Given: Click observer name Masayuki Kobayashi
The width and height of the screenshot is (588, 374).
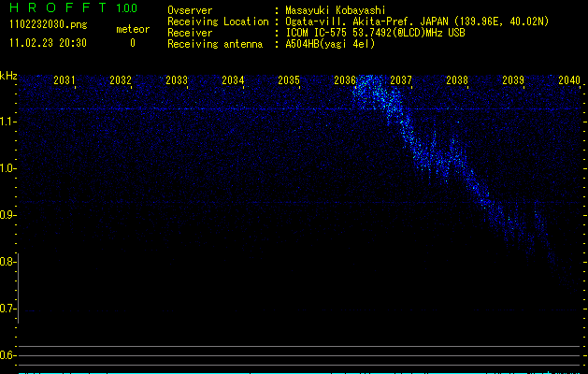Looking at the screenshot, I should point(336,10).
